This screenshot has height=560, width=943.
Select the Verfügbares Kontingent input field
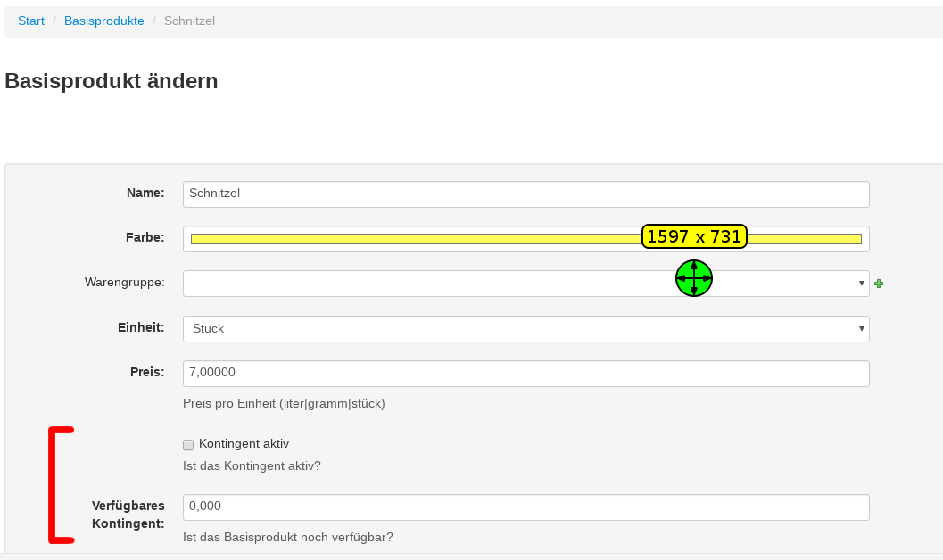525,506
